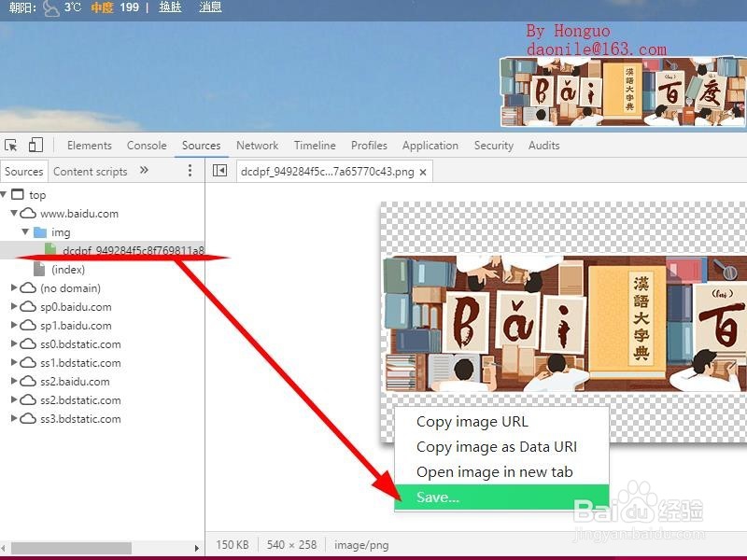Viewport: 747px width, 560px height.
Task: Collapse the www.baidu.com tree node
Action: click(14, 213)
